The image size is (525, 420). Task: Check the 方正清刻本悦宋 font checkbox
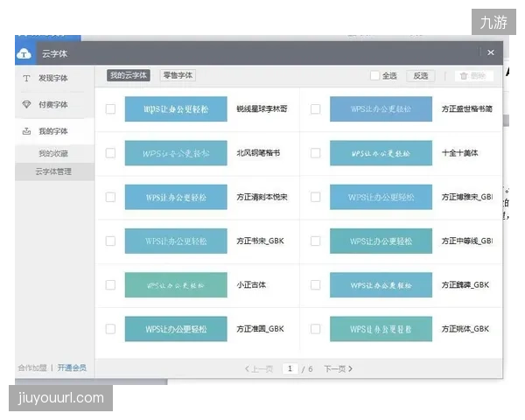pos(110,197)
